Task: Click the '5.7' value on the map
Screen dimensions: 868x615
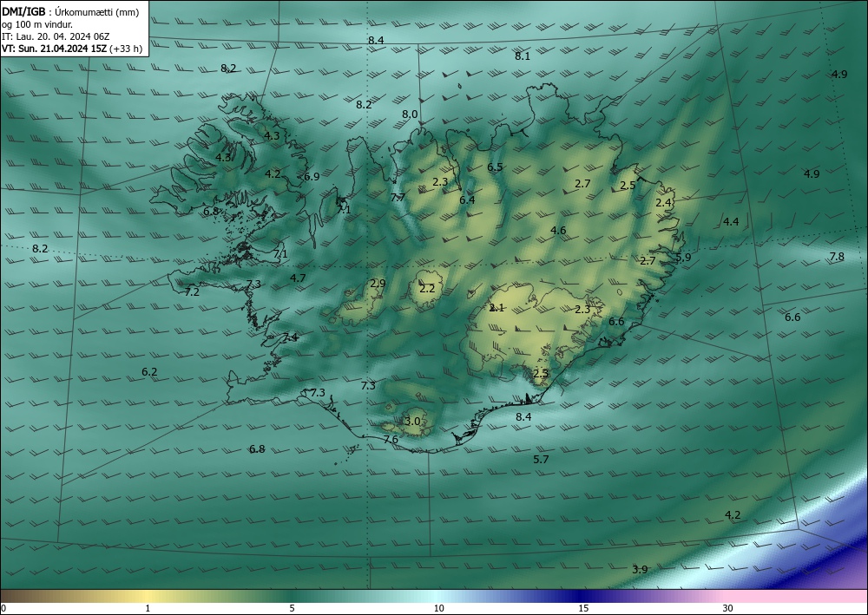Action: pyautogui.click(x=541, y=459)
